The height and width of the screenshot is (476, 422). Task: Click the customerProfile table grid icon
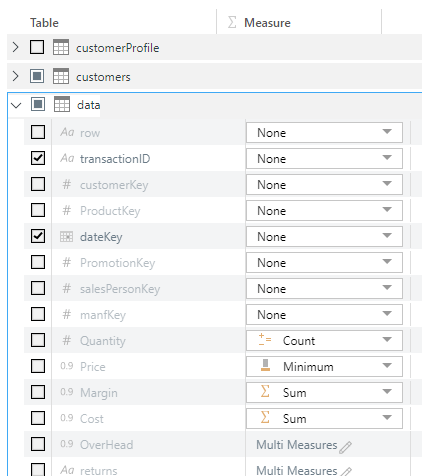[x=61, y=47]
